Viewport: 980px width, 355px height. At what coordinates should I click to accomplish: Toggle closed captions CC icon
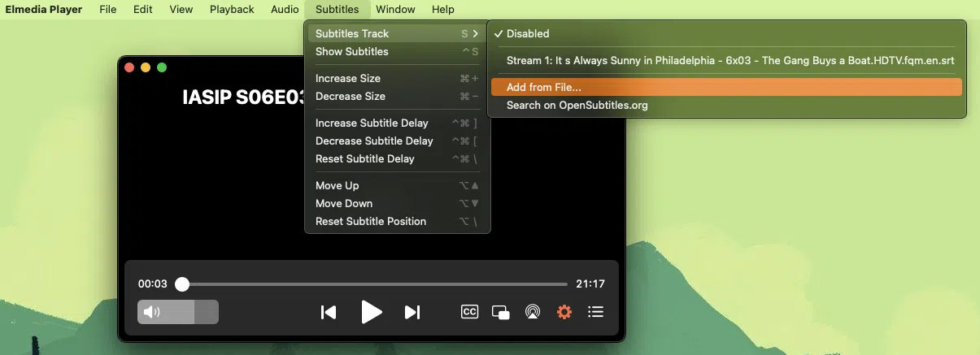(469, 312)
